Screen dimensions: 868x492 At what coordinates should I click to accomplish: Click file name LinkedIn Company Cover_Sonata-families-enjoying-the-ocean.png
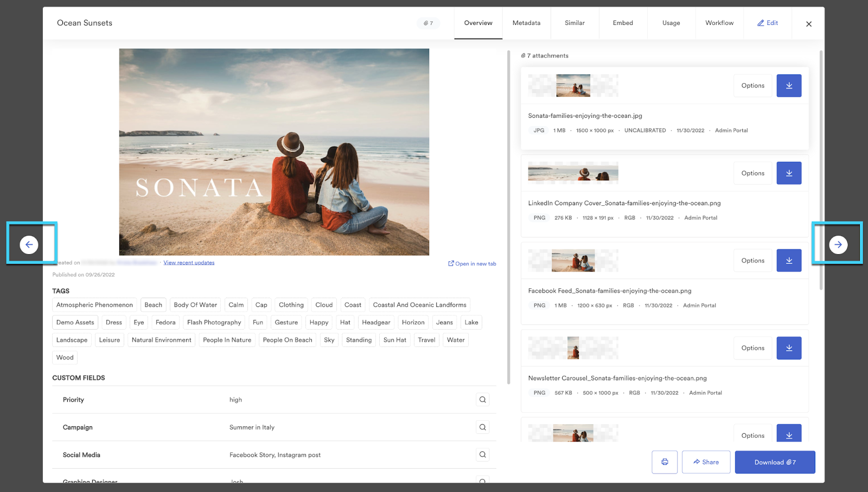pyautogui.click(x=624, y=203)
